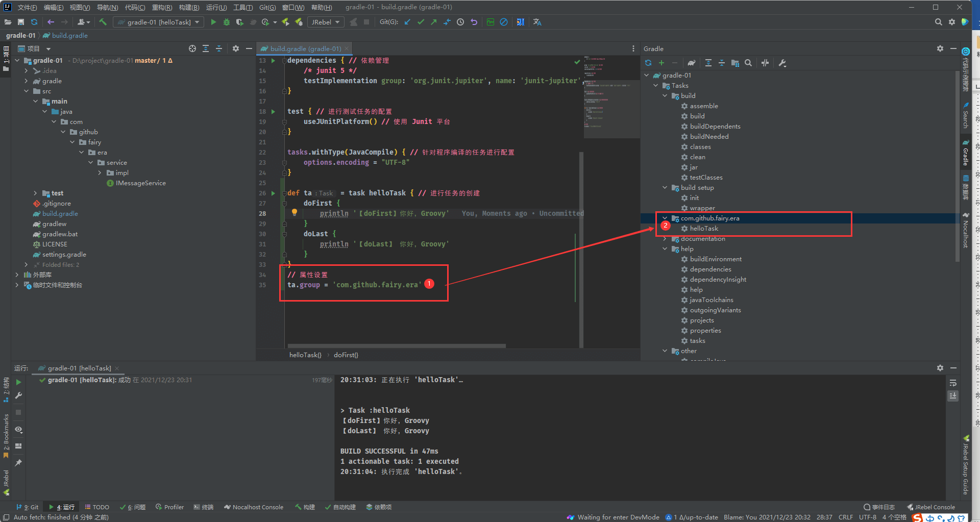This screenshot has width=980, height=522.
Task: Click Git rollback undo arrow icon
Action: [474, 22]
